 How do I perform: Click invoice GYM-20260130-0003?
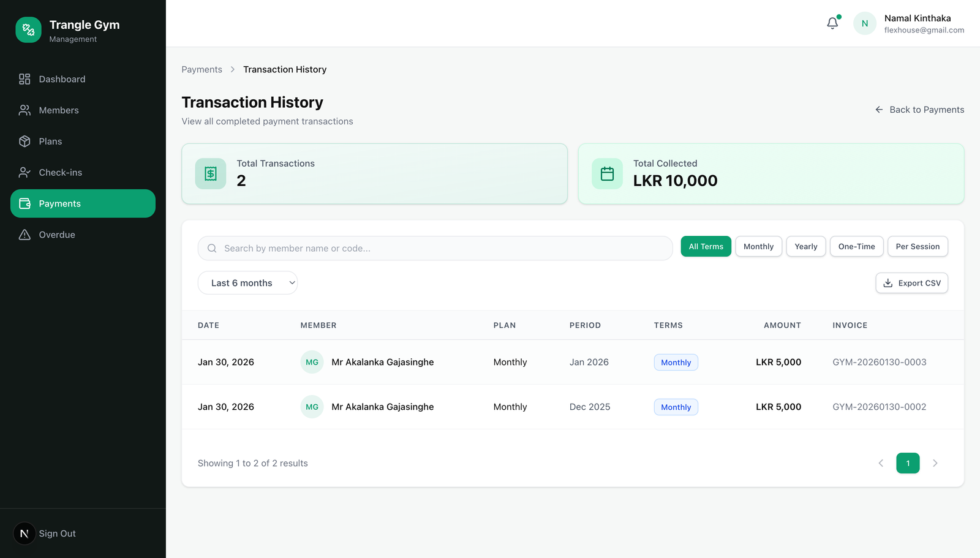(880, 362)
